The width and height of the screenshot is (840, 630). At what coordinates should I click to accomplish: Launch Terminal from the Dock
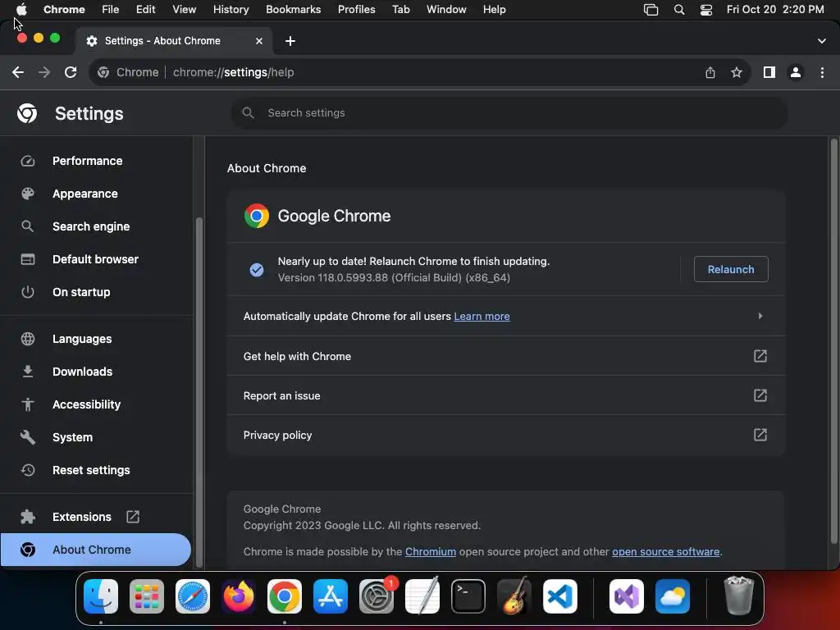[x=468, y=596]
